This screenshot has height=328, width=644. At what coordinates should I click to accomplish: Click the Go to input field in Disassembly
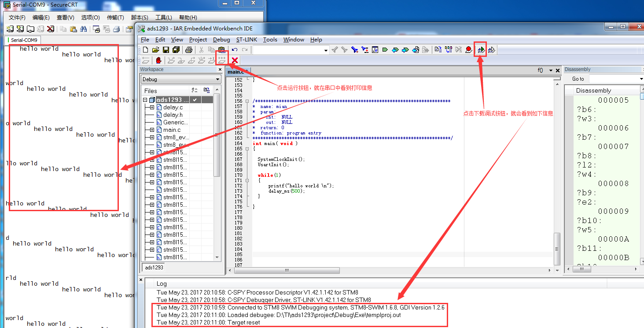click(x=614, y=79)
